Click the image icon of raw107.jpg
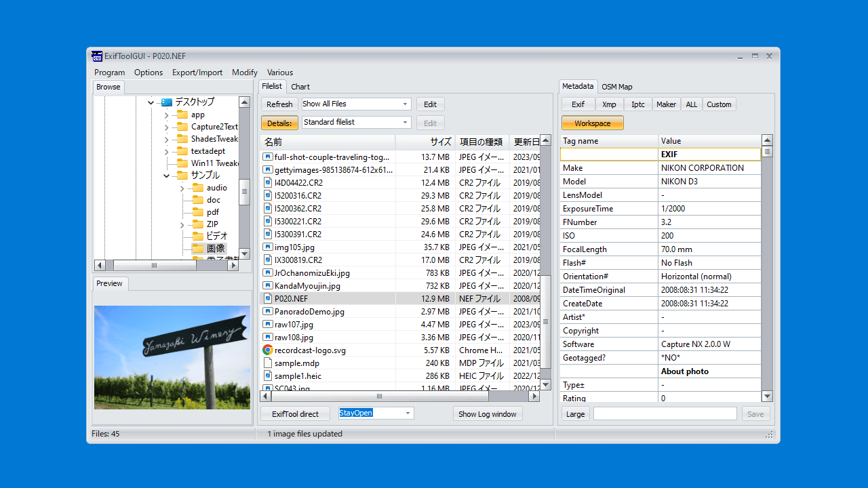 pos(268,325)
